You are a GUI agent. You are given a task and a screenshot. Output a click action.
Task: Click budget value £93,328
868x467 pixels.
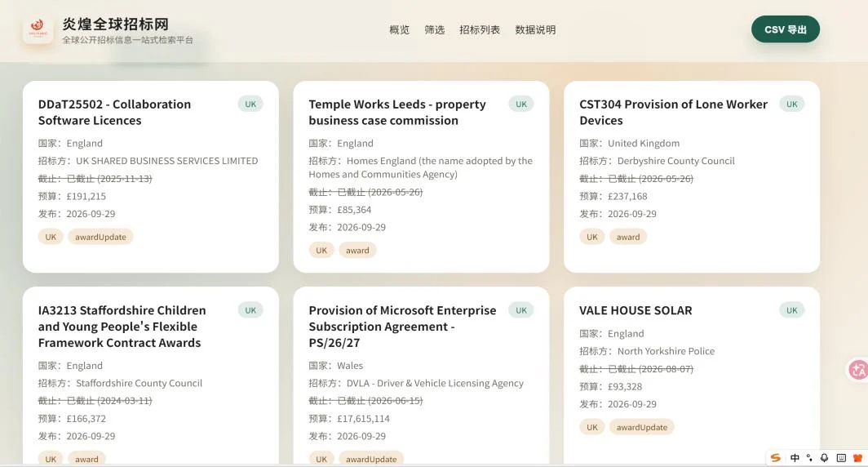(626, 387)
